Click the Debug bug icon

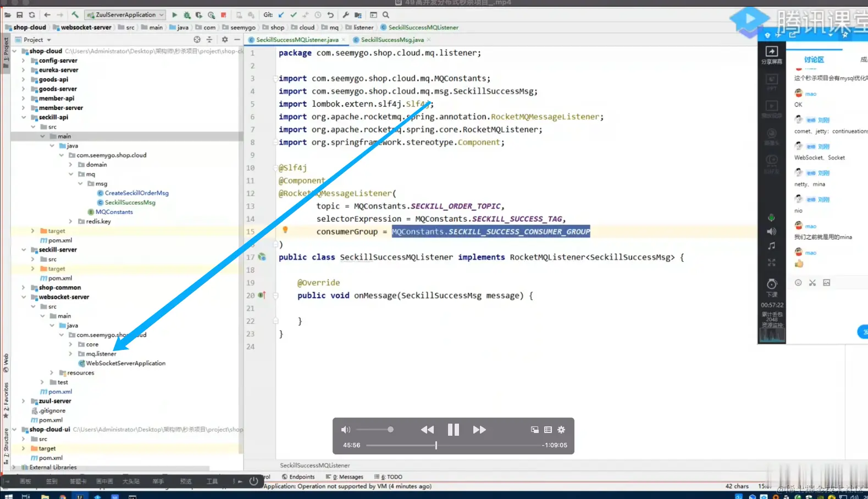187,15
